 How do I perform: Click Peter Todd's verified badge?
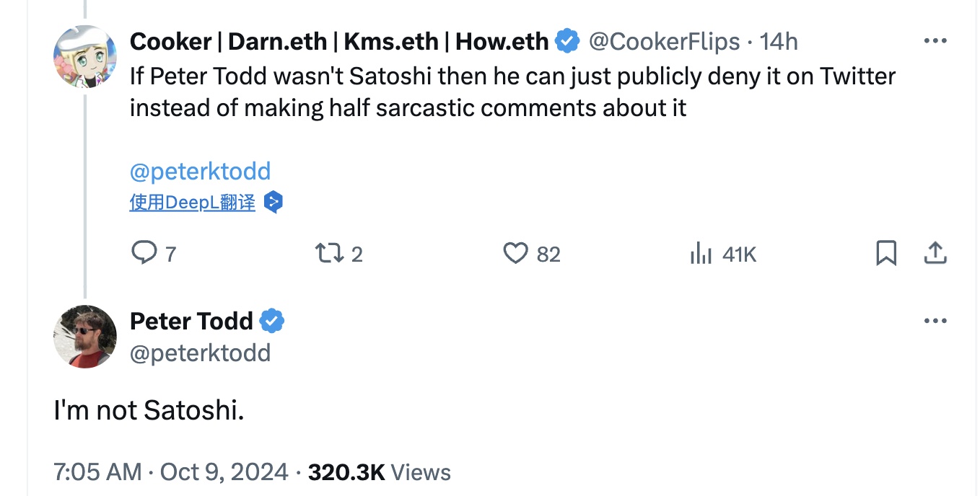click(x=272, y=322)
